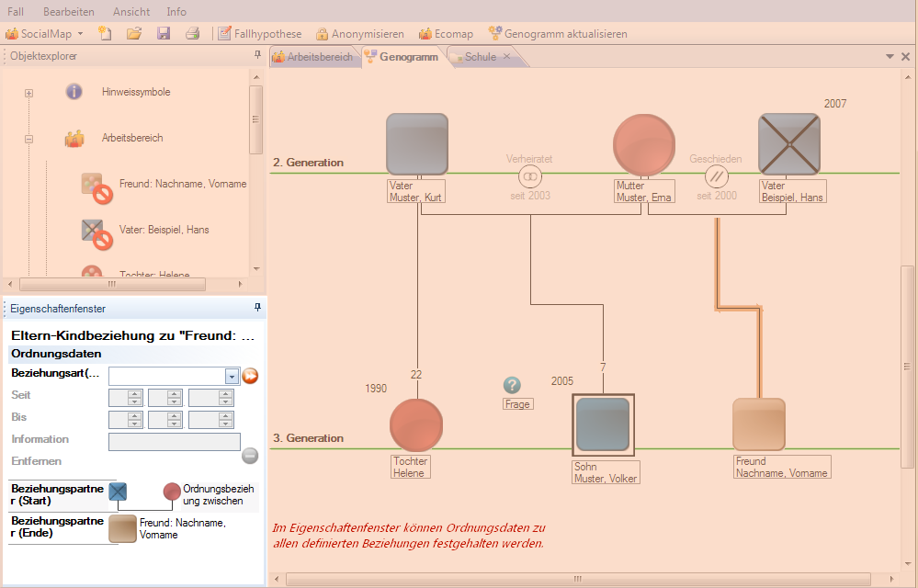918x588 pixels.
Task: Click the Frage question mark symbol
Action: (x=512, y=385)
